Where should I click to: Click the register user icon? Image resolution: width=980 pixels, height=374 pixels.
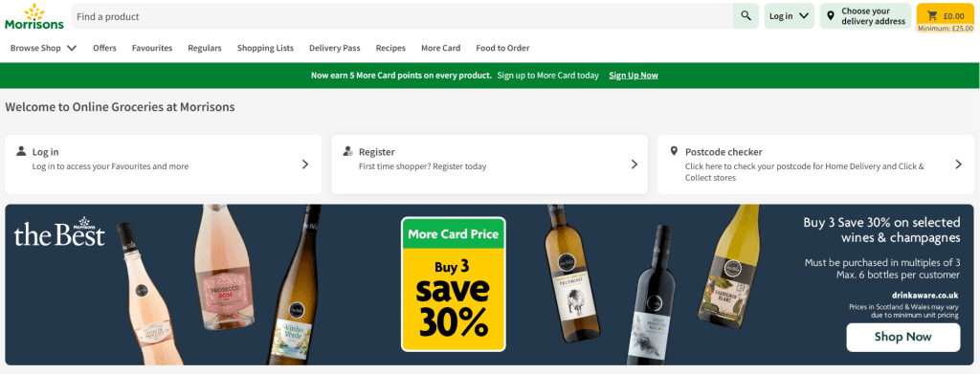(348, 151)
